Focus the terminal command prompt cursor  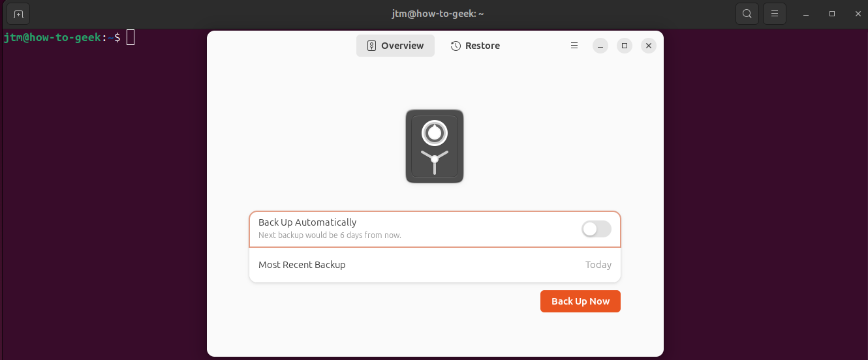pos(131,37)
